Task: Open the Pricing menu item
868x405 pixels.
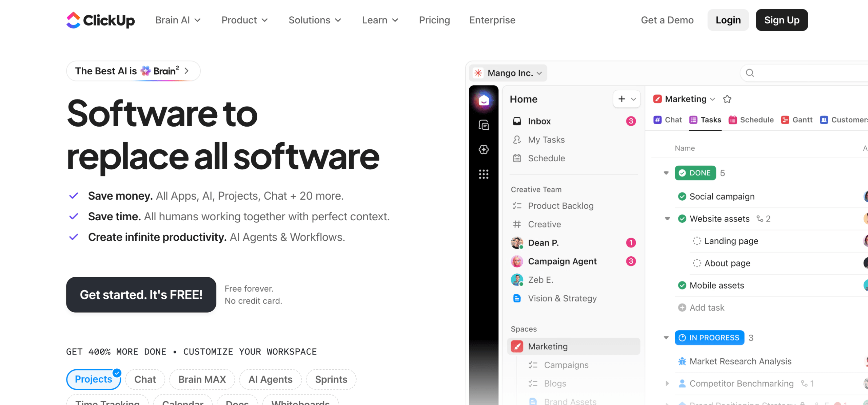Action: point(434,20)
